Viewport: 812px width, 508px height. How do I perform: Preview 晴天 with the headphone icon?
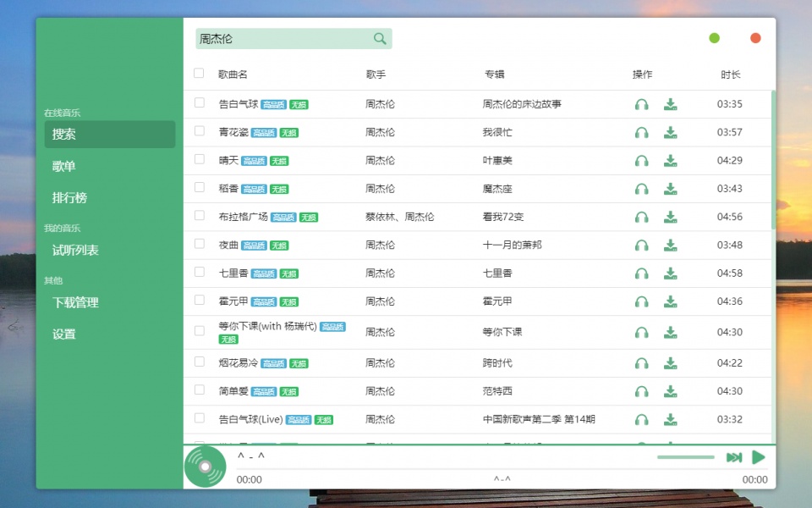(641, 161)
